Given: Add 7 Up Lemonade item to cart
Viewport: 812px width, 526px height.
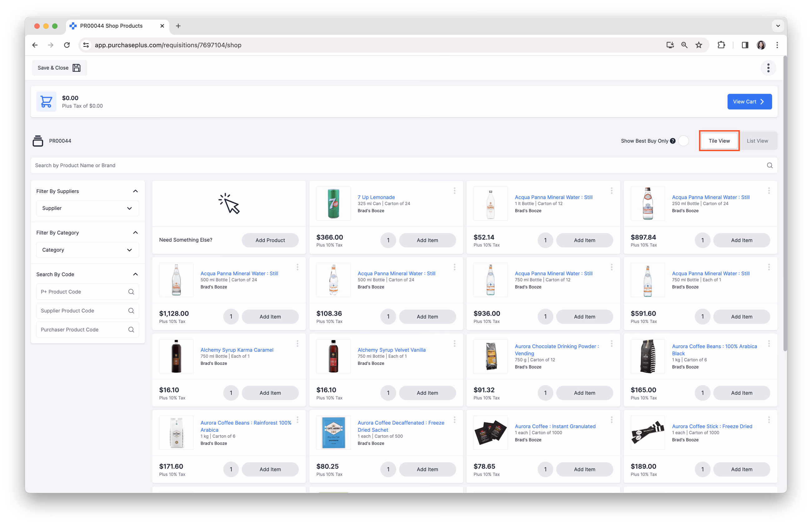Looking at the screenshot, I should (427, 240).
